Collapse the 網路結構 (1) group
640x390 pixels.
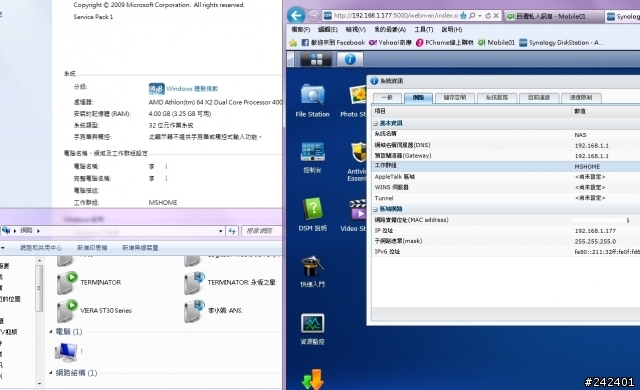coord(51,373)
